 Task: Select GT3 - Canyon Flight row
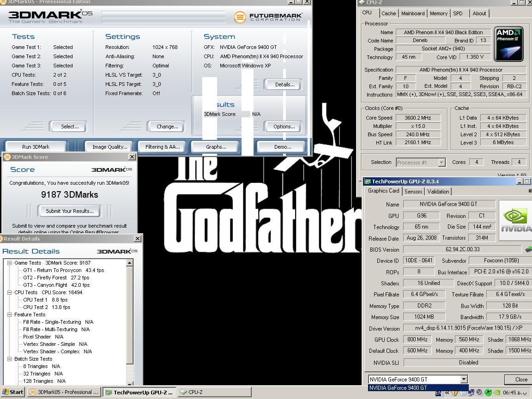[56, 285]
